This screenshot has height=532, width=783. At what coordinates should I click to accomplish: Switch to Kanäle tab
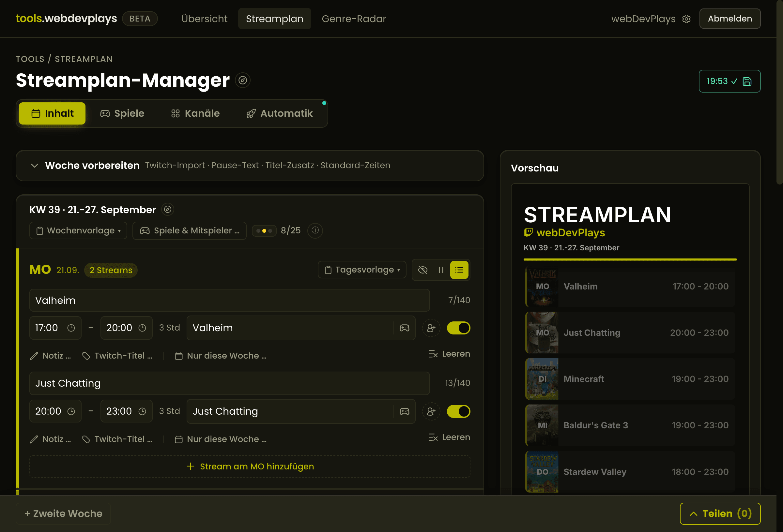[195, 113]
